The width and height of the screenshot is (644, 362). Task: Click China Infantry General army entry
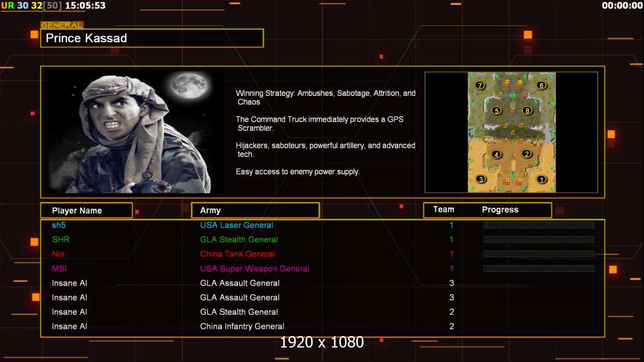242,326
